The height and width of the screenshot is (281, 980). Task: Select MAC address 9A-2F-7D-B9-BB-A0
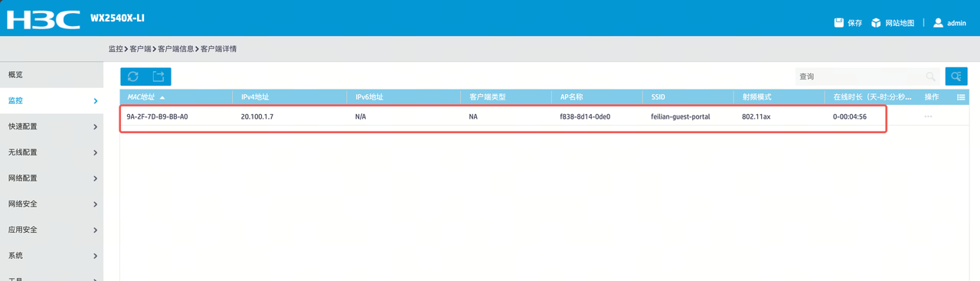pos(157,117)
